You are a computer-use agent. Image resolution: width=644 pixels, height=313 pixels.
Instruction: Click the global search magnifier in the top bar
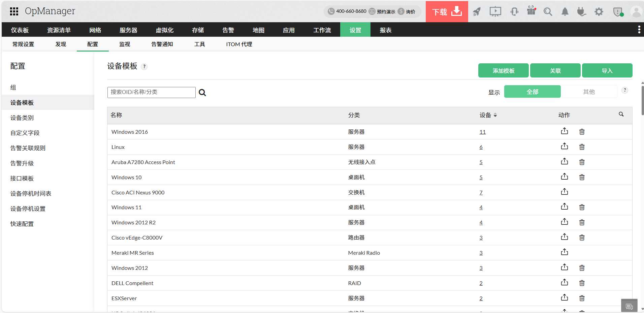click(547, 11)
